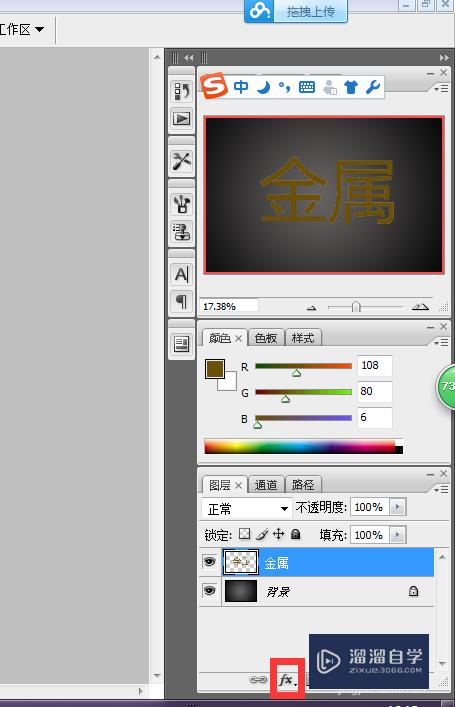Switch to the 通道 channels tab
The width and height of the screenshot is (455, 707).
266,485
